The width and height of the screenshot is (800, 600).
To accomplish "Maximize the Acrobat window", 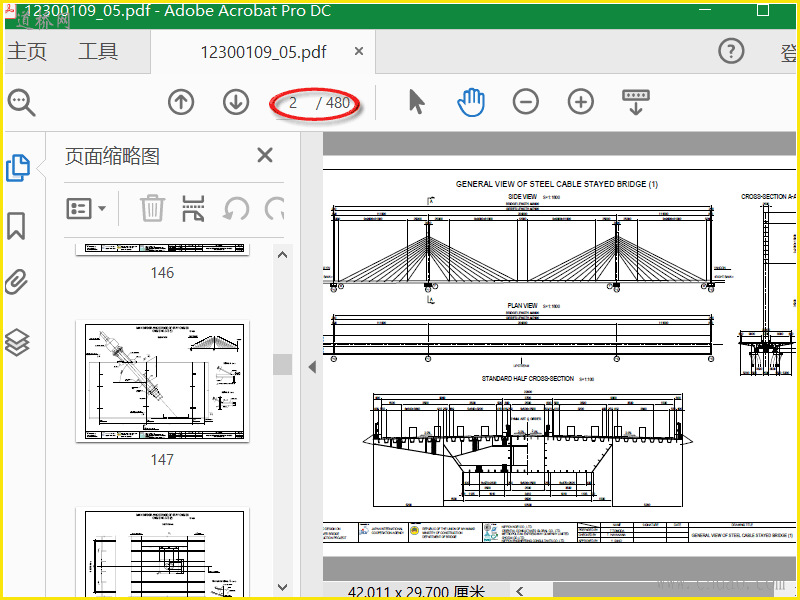I will [x=763, y=11].
